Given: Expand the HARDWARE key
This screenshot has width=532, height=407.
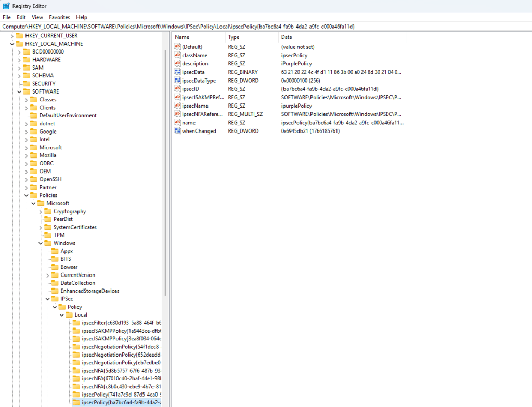Looking at the screenshot, I should 19,60.
